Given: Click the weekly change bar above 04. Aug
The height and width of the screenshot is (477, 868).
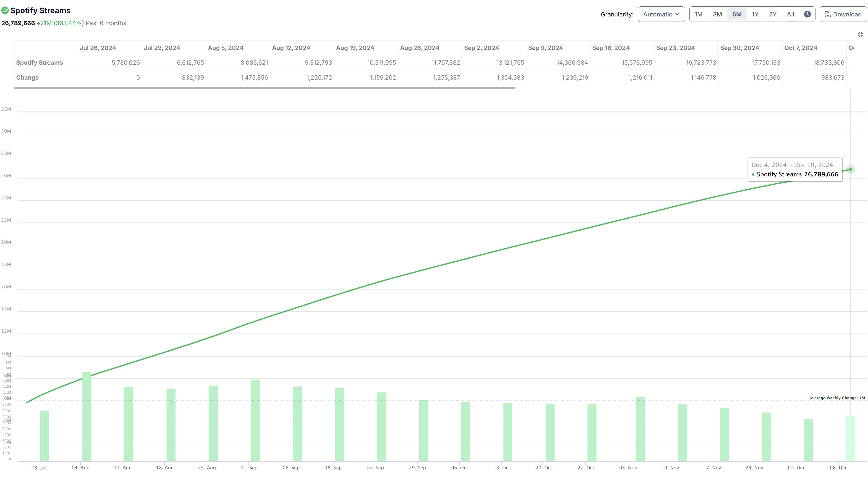Looking at the screenshot, I should [87, 417].
